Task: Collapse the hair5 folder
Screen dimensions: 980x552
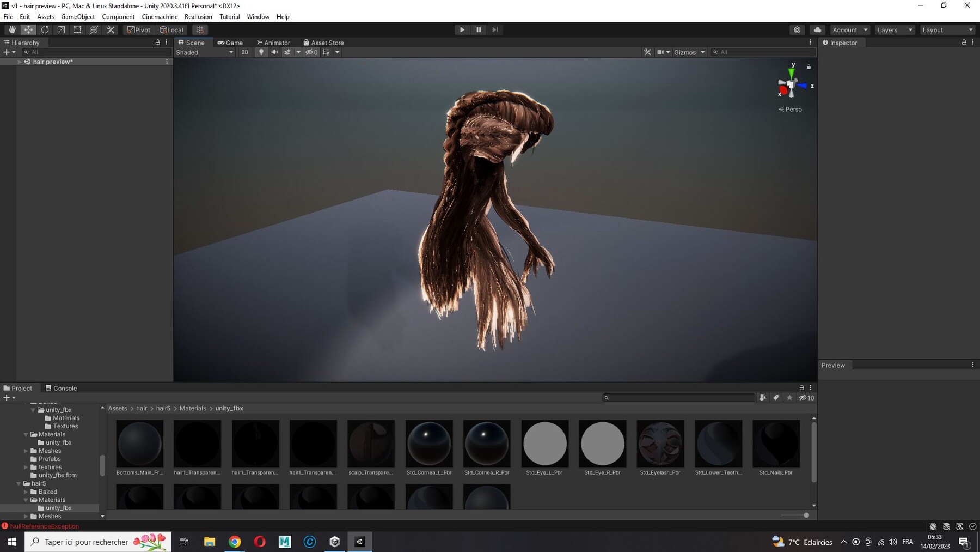Action: [19, 483]
